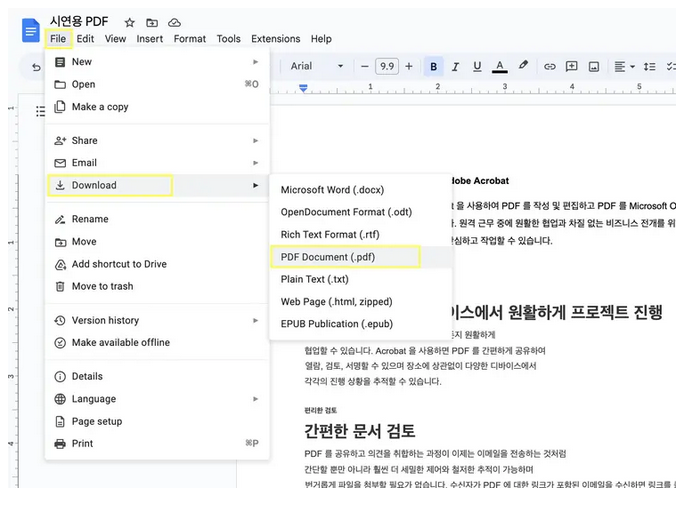
Task: Click the font size input field
Action: coord(387,67)
